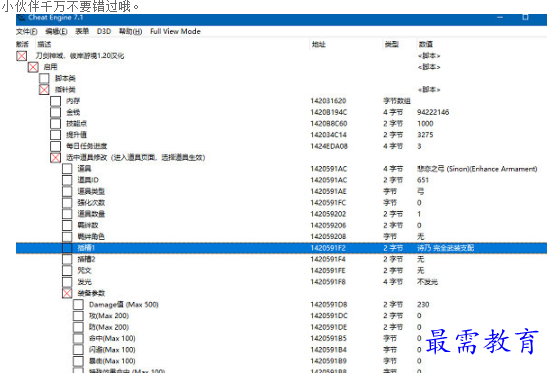Tick the 每日任务进度 checkbox
Screen dimensions: 547x373
[x=55, y=146]
